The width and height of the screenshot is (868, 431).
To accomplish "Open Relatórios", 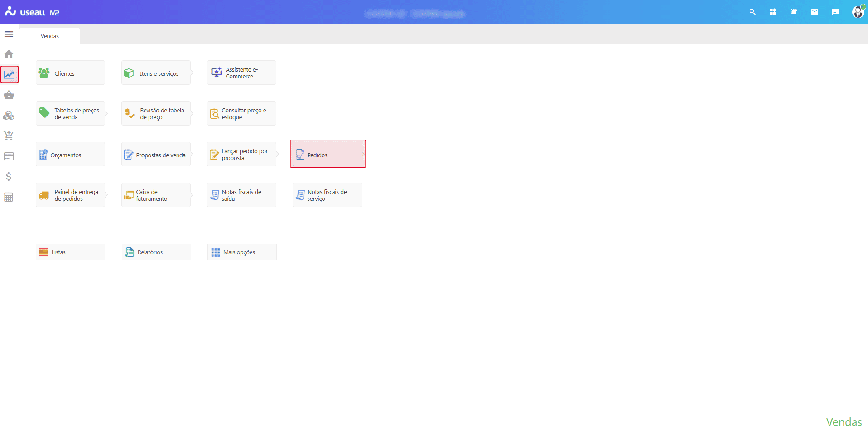I will click(x=156, y=252).
